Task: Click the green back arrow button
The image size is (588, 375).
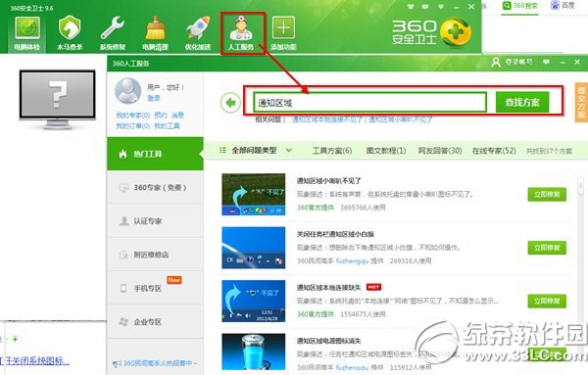Action: pyautogui.click(x=230, y=102)
